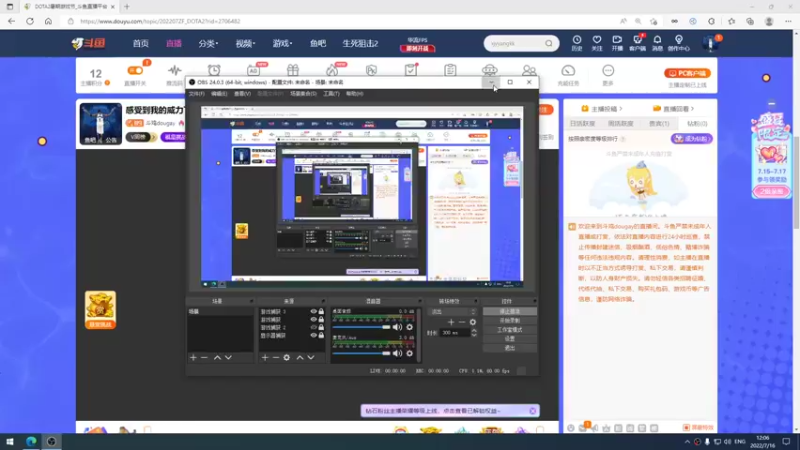Image resolution: width=800 pixels, height=450 pixels.
Task: Show the 游戏捕获 2 source with its eye icon
Action: click(313, 328)
